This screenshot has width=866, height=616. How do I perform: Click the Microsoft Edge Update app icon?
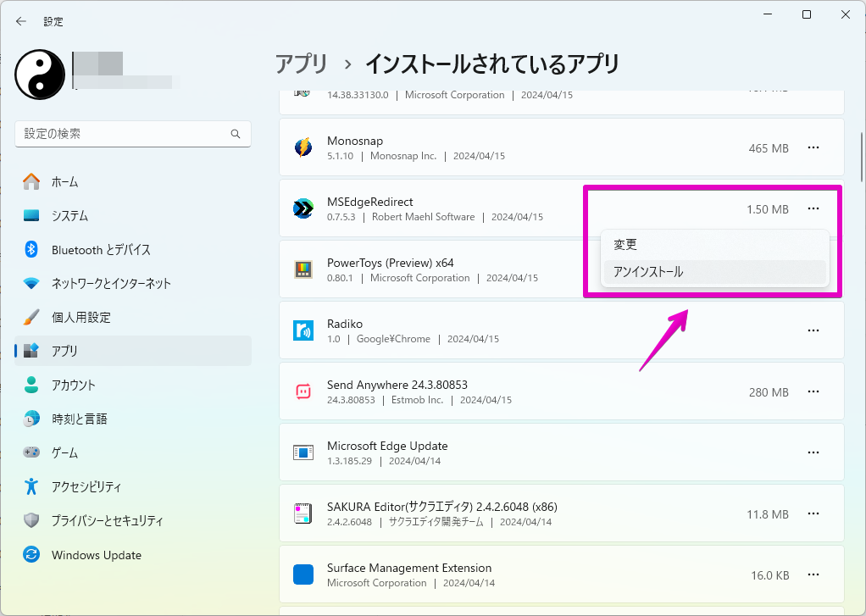(x=303, y=452)
